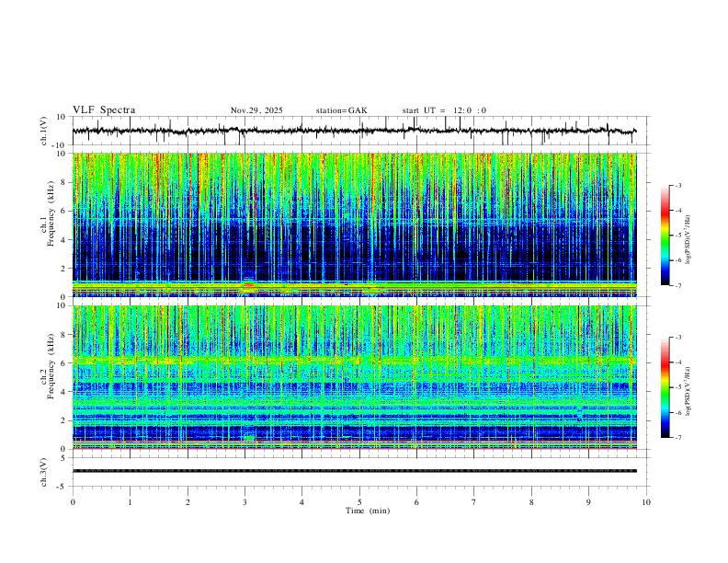This screenshot has height=563, width=728.
Task: Click the '-5' label on ch.3 voltage axis
Action: (x=63, y=487)
